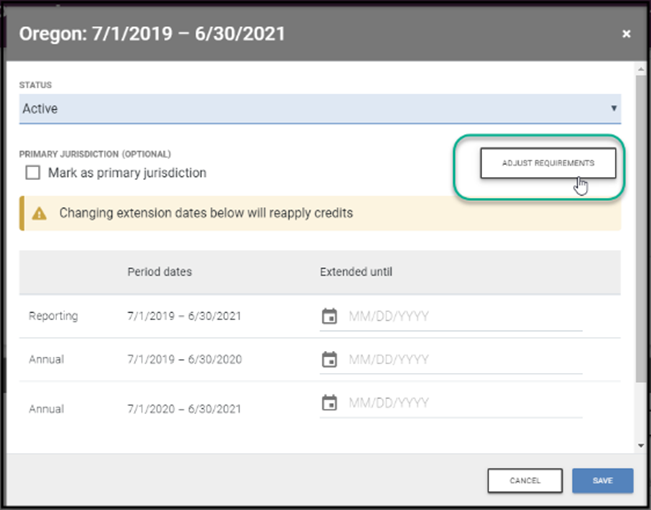This screenshot has height=510, width=651.
Task: Click the 'Extended until' column header
Action: 355,272
